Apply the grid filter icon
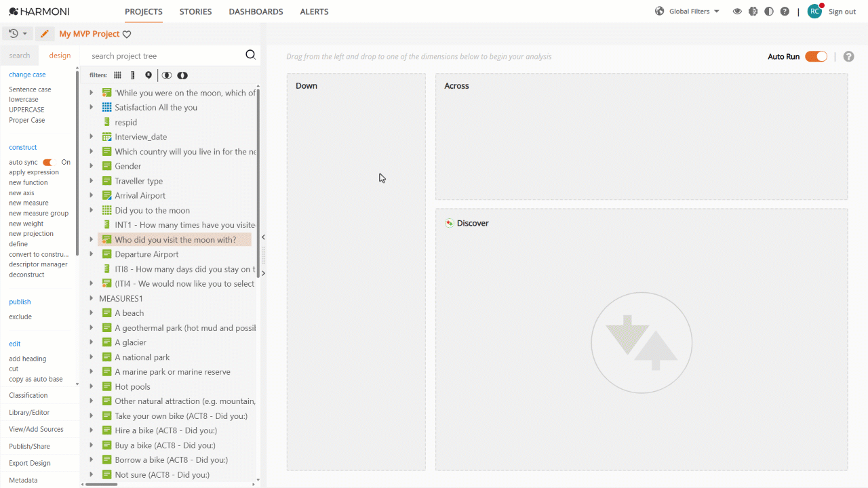Screen dimensions: 868x488 click(x=117, y=75)
